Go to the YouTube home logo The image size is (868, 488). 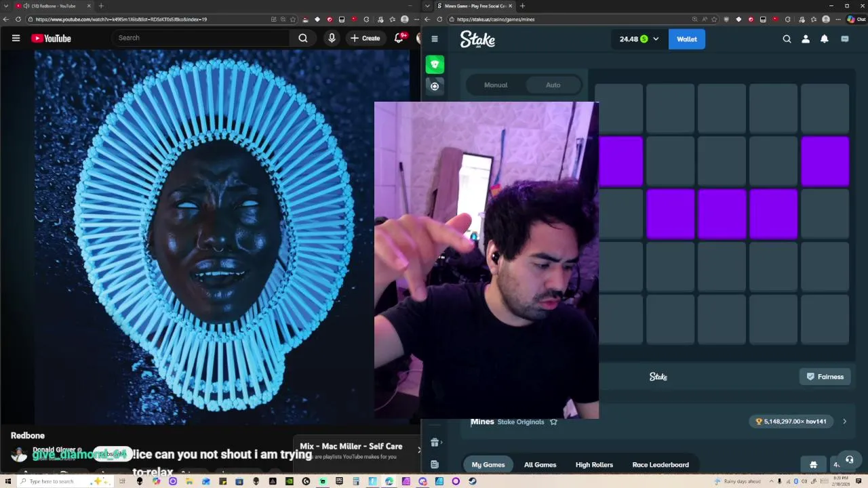tap(51, 38)
